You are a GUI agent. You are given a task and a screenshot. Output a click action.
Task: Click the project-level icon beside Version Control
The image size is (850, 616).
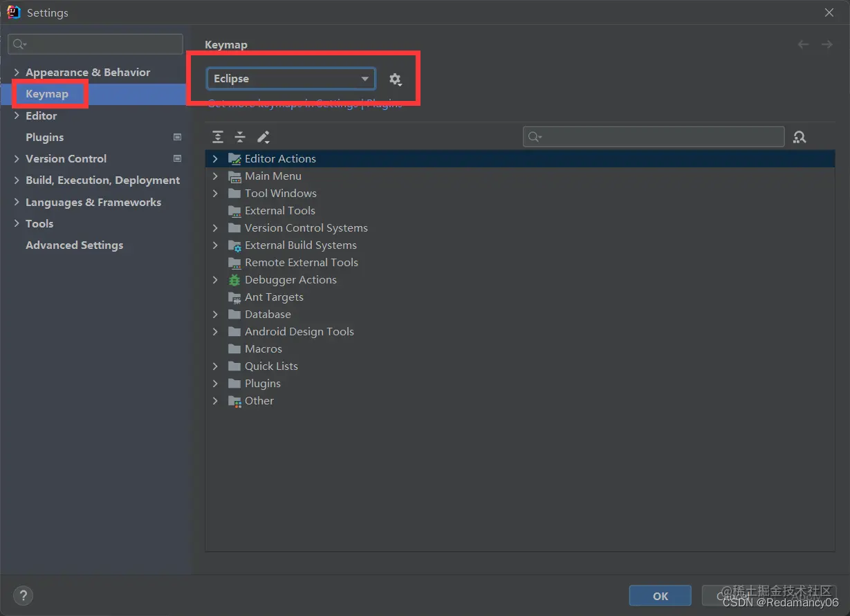[177, 158]
